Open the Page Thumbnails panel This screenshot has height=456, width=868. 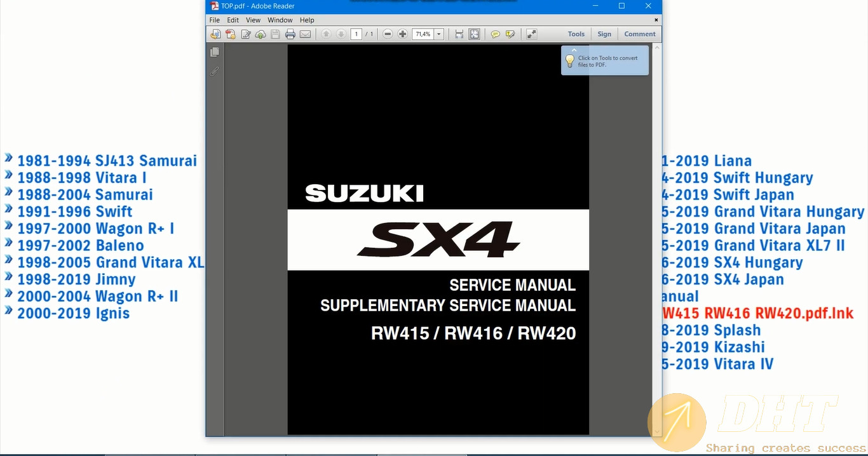215,52
